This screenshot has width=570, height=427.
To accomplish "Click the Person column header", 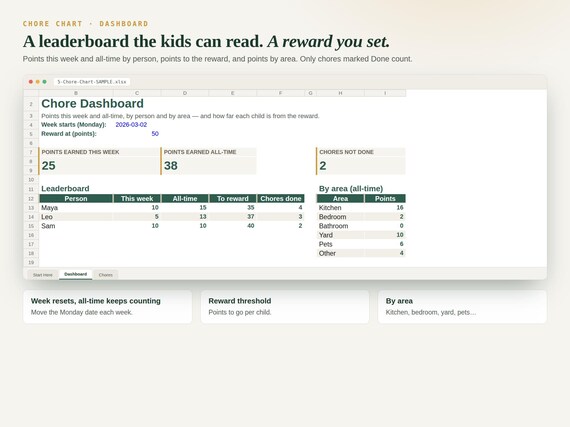I will coord(76,198).
